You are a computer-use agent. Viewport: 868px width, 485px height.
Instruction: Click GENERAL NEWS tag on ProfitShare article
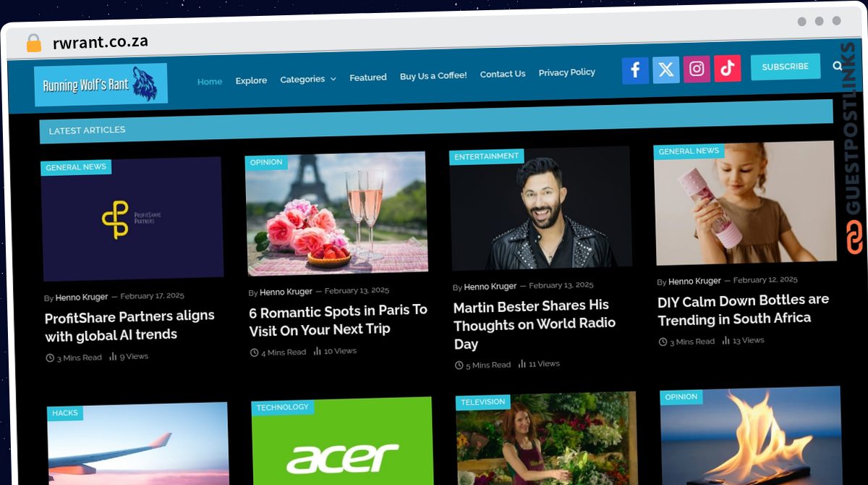click(x=76, y=167)
